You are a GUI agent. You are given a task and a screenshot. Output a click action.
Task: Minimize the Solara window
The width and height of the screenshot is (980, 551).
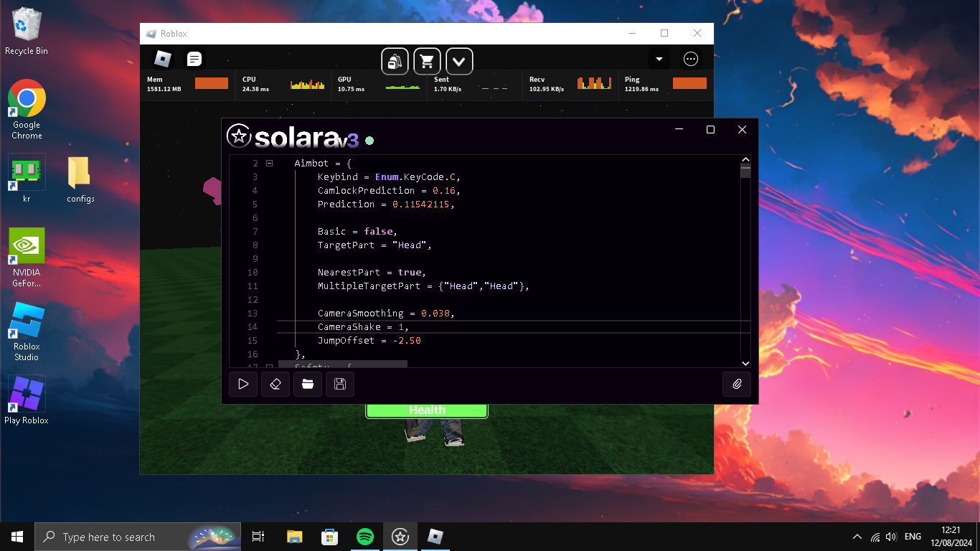coord(679,130)
